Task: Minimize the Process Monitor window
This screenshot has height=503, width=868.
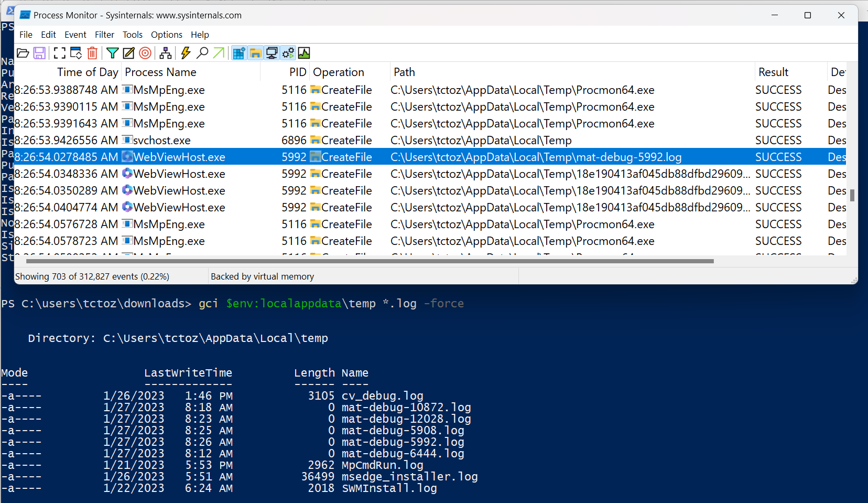Action: coord(775,15)
